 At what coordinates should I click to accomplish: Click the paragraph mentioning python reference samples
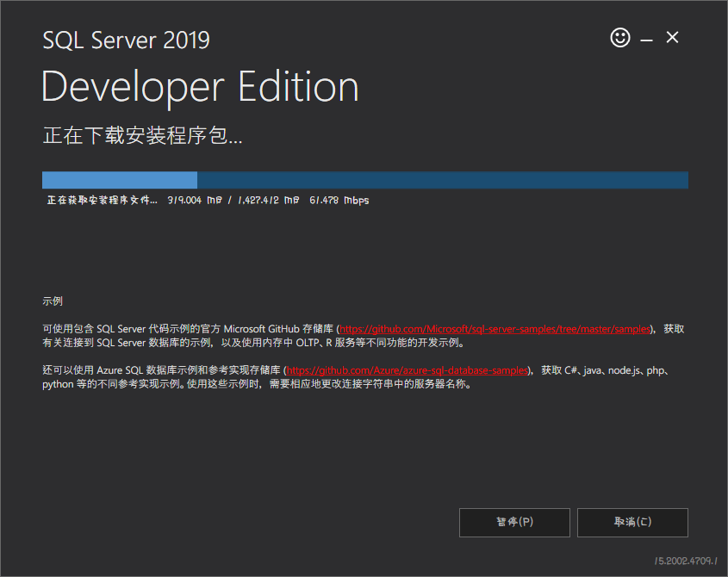pos(356,377)
